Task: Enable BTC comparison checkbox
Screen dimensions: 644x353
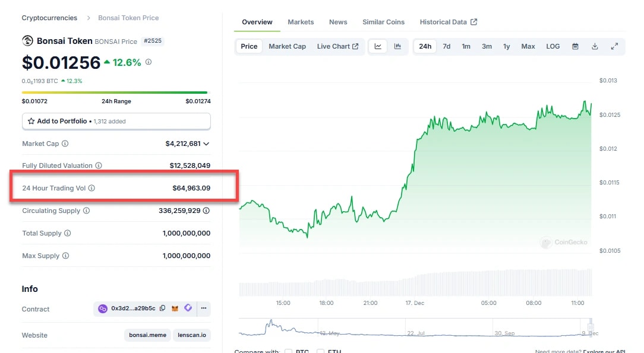Action: click(288, 352)
